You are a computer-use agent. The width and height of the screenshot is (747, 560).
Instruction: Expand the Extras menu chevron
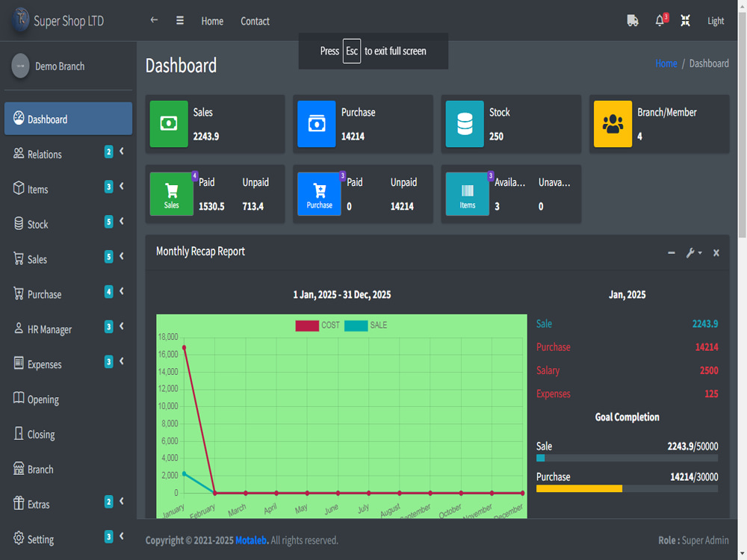(122, 502)
